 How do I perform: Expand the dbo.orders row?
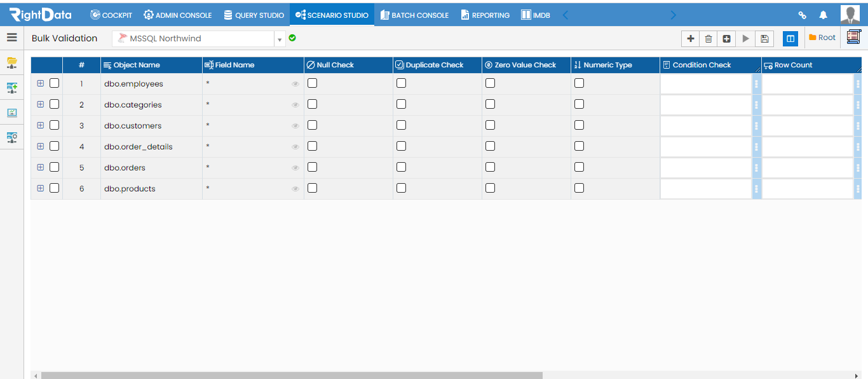(40, 167)
